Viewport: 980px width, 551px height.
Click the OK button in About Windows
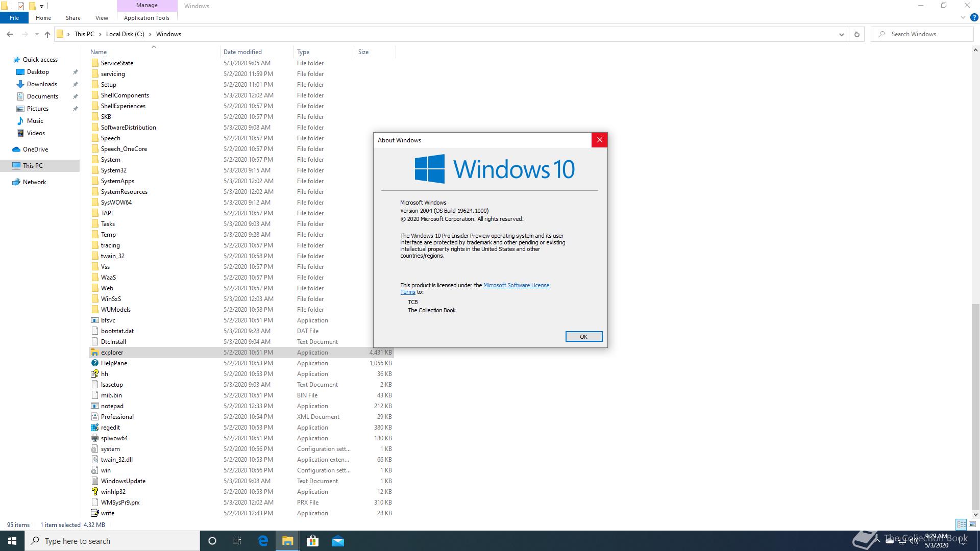(x=583, y=336)
